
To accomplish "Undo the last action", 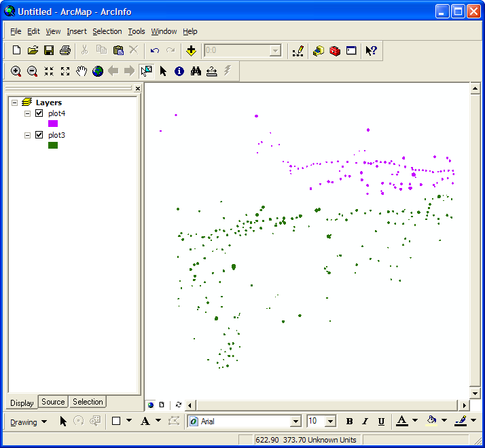I will (154, 50).
